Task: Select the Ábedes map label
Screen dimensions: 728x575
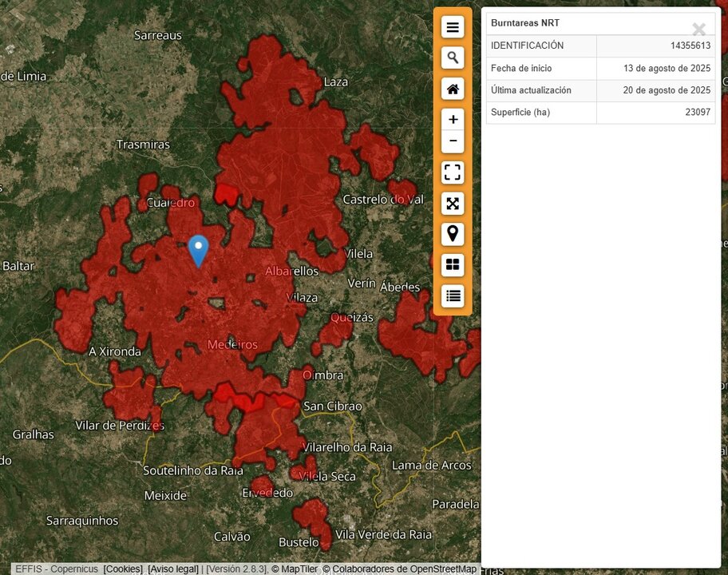Action: tap(400, 287)
